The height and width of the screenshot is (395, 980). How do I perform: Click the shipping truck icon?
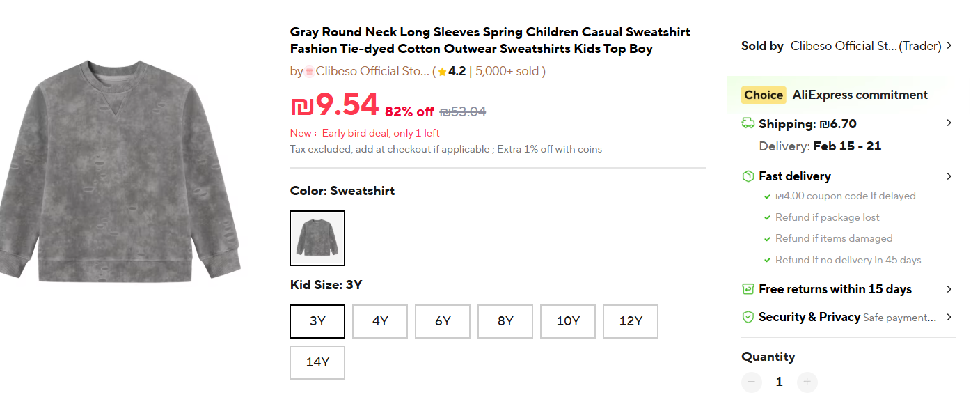point(748,124)
